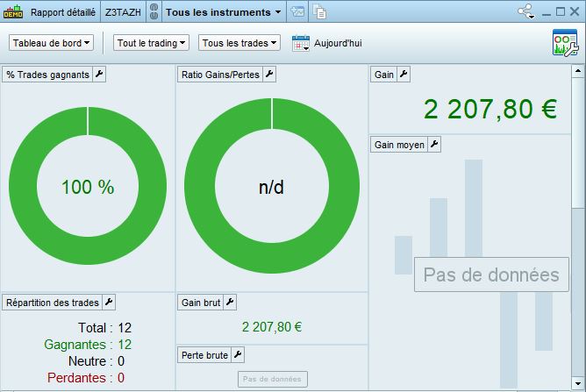Click the chart window icon in title bar

pyautogui.click(x=298, y=11)
